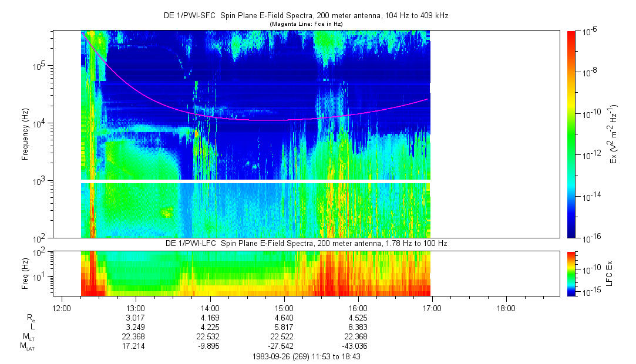Select the Magenta Line Fce subtitle text
Viewport: 636px width, 364px height.
pyautogui.click(x=305, y=23)
